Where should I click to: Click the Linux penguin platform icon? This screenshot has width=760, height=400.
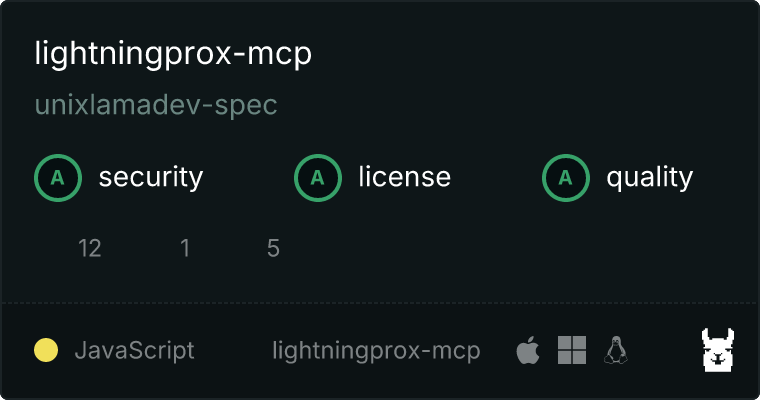point(616,350)
